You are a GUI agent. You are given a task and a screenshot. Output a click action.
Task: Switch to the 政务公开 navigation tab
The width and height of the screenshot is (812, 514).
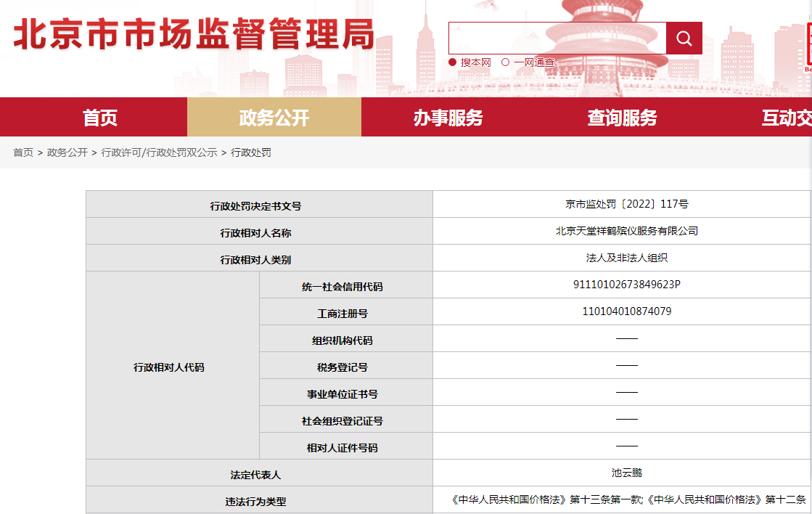click(274, 118)
